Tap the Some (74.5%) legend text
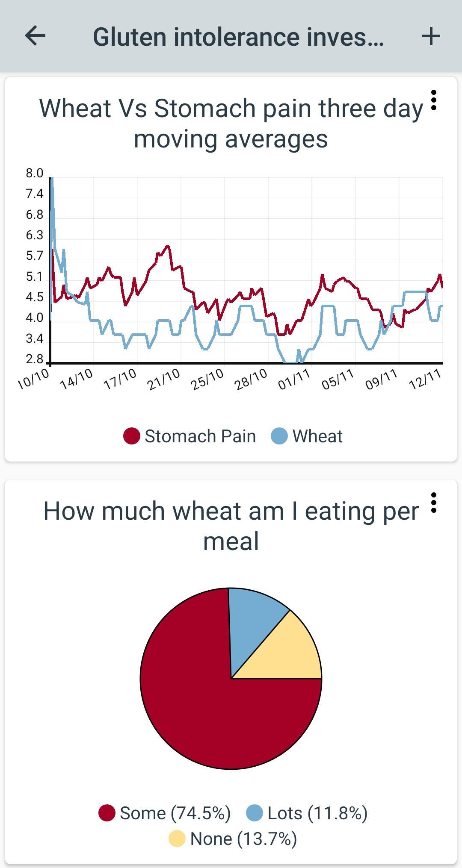The image size is (462, 868). [x=175, y=813]
